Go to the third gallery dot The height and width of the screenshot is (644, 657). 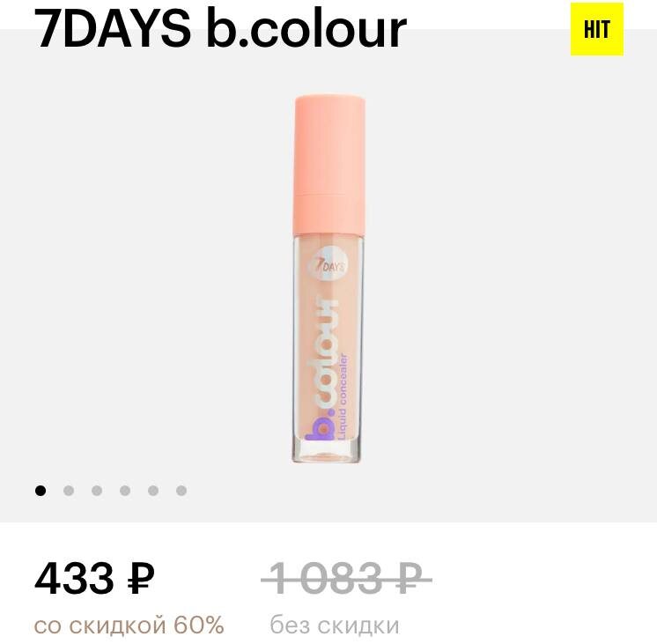click(x=97, y=491)
